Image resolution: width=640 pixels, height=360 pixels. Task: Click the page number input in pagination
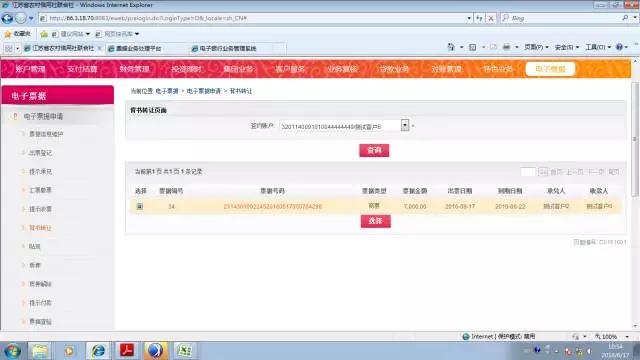point(528,172)
